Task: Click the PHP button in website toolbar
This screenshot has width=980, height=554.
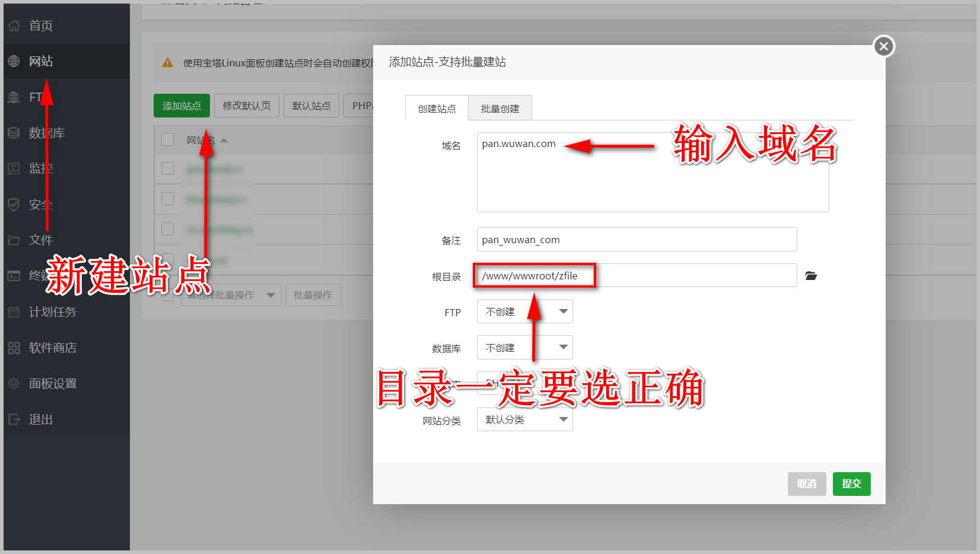Action: pyautogui.click(x=359, y=106)
